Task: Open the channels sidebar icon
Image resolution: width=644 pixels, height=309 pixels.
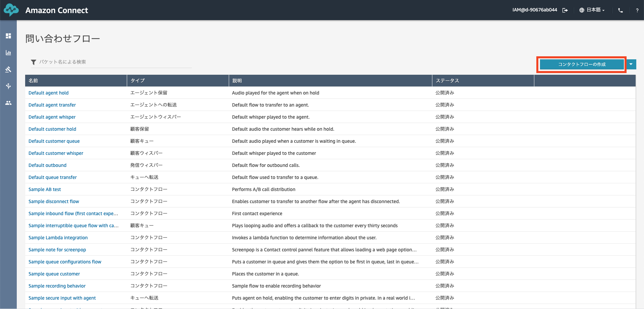Action: (8, 86)
